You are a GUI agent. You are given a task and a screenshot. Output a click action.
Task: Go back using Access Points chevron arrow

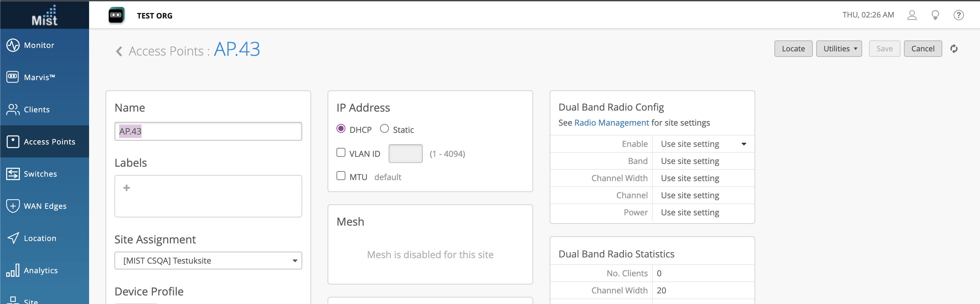pos(119,51)
